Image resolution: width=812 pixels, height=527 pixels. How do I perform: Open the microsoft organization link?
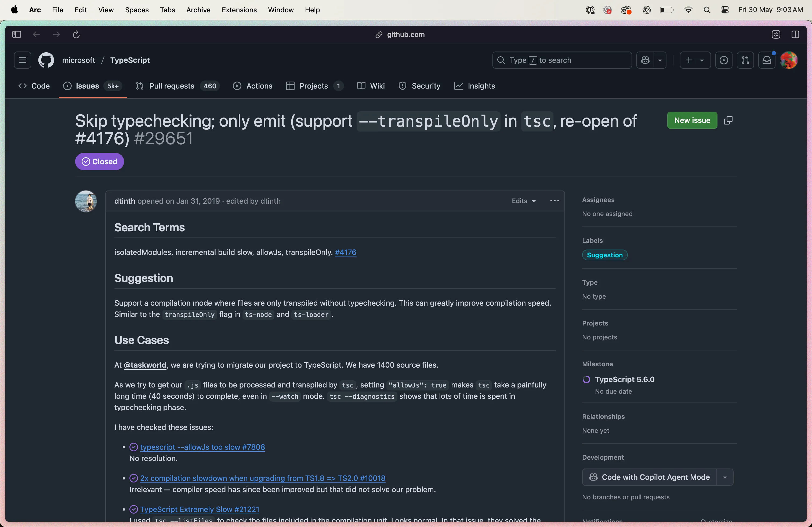(78, 60)
